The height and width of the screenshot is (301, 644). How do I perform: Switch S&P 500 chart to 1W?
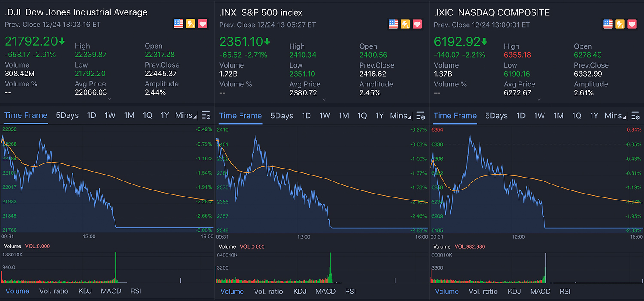pyautogui.click(x=325, y=115)
